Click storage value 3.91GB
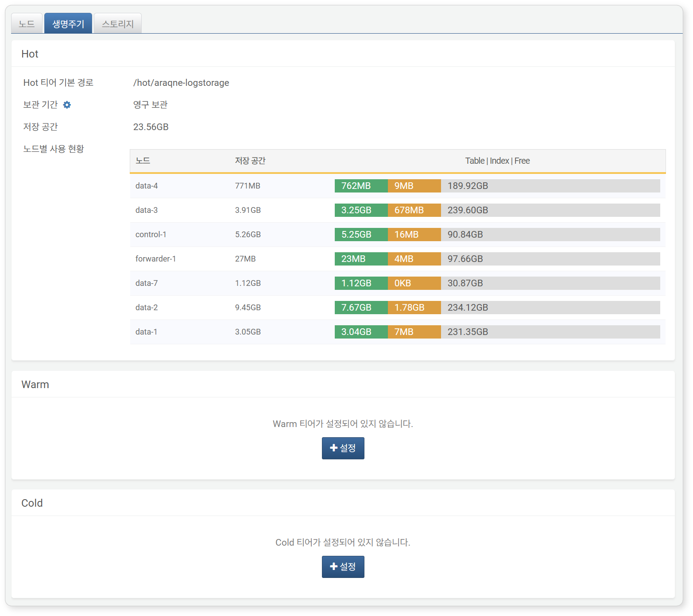The height and width of the screenshot is (616, 693). pos(248,210)
